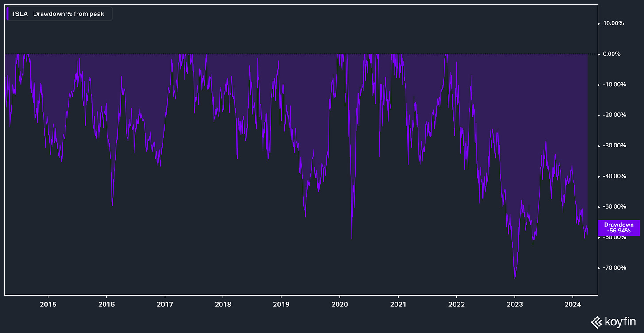644x333 pixels.
Task: Click the 2019 x-axis year label
Action: point(281,304)
